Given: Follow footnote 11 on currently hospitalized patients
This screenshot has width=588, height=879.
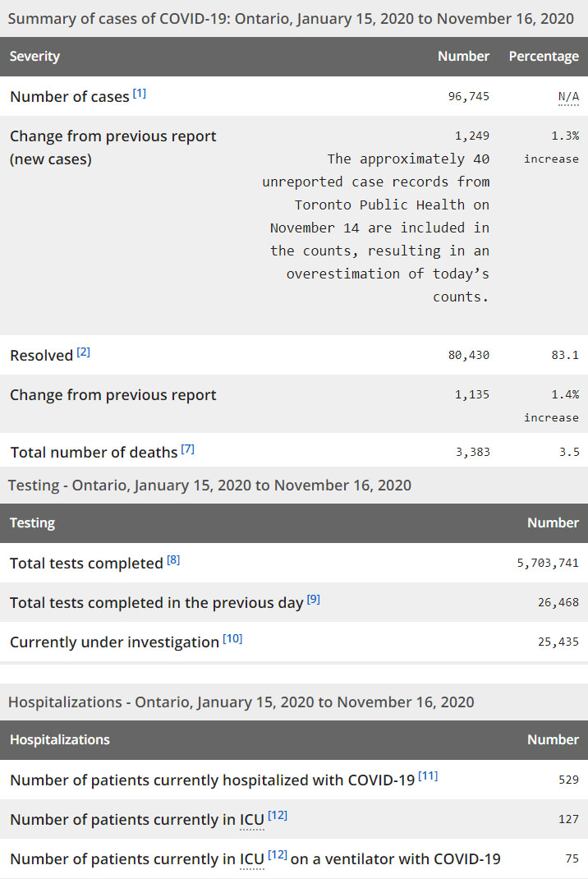Looking at the screenshot, I should coord(428,776).
